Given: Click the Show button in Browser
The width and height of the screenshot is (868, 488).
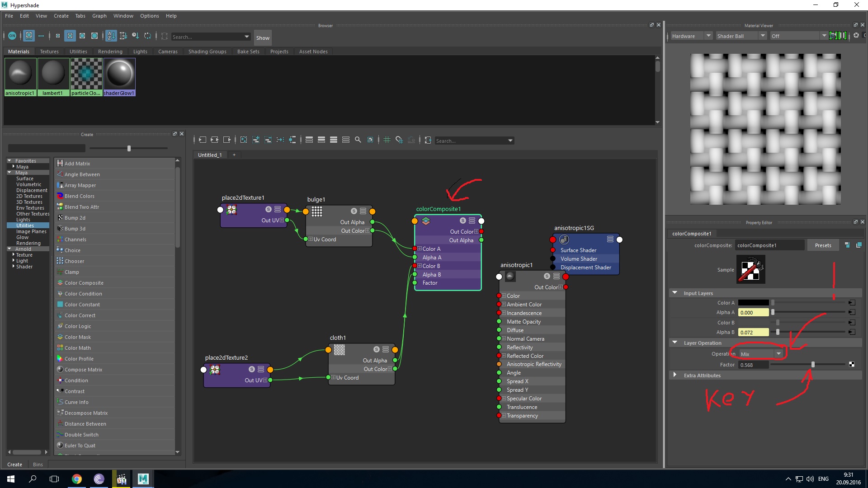Looking at the screenshot, I should (263, 38).
